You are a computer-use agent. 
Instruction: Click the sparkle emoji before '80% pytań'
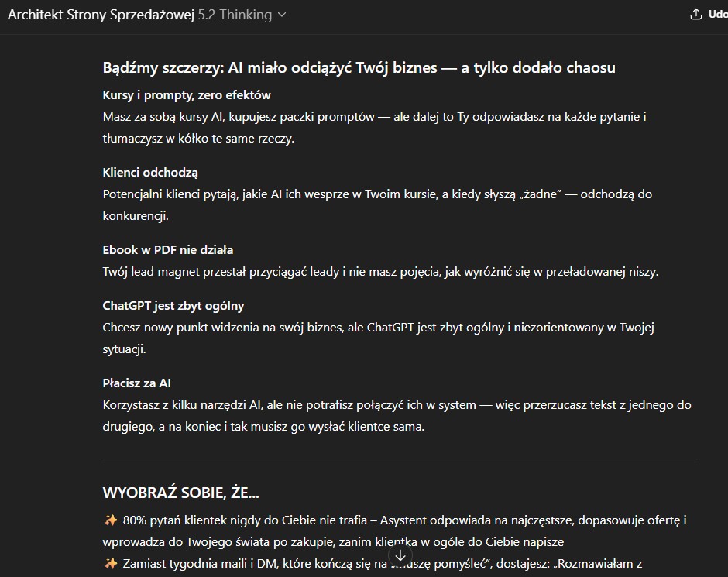111,520
